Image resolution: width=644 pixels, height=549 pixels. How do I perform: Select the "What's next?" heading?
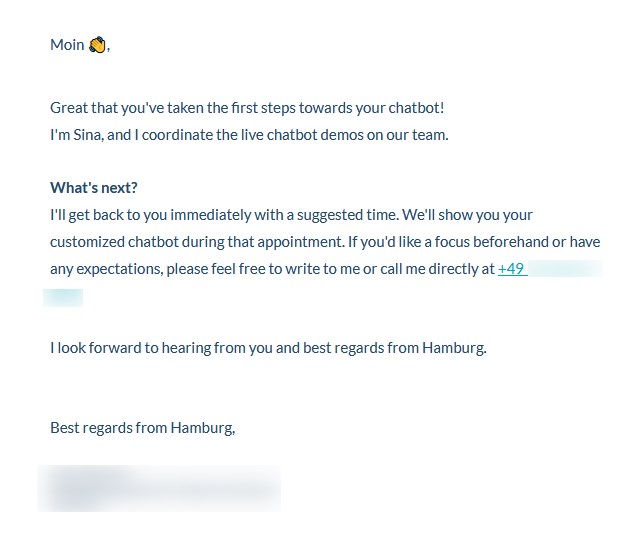pos(94,188)
